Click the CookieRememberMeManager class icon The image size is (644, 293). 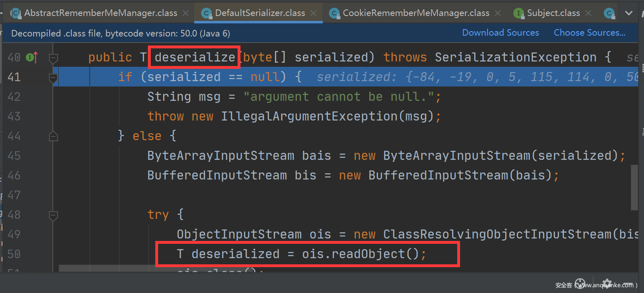(x=334, y=14)
